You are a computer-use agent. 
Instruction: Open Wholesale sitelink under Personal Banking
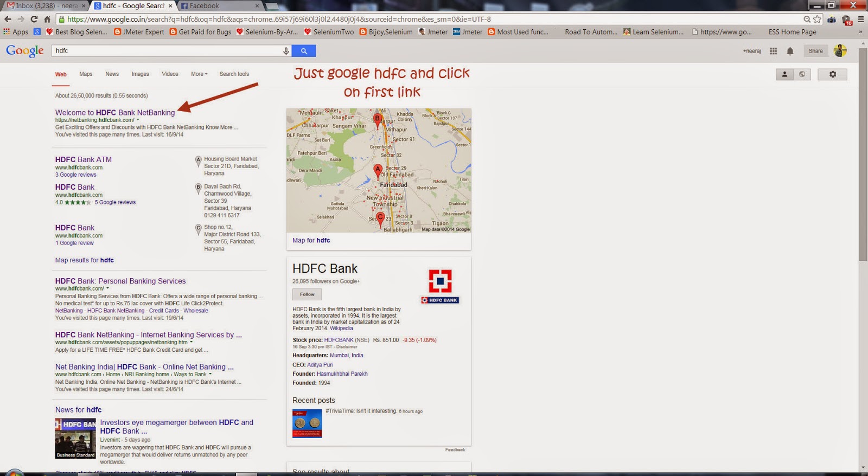196,311
